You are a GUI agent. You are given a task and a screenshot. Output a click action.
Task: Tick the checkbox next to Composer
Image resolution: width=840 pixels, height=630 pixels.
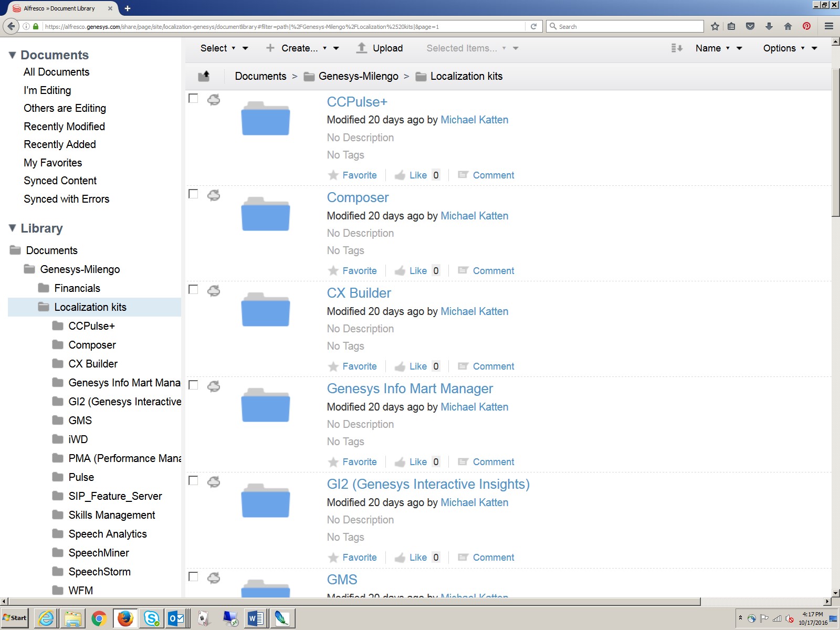pyautogui.click(x=193, y=194)
